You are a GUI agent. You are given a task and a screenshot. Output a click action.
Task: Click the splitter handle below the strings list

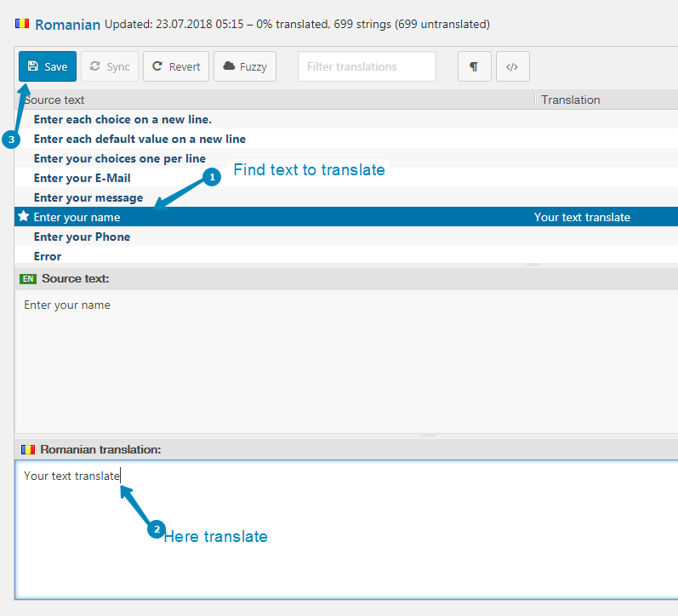(x=533, y=265)
